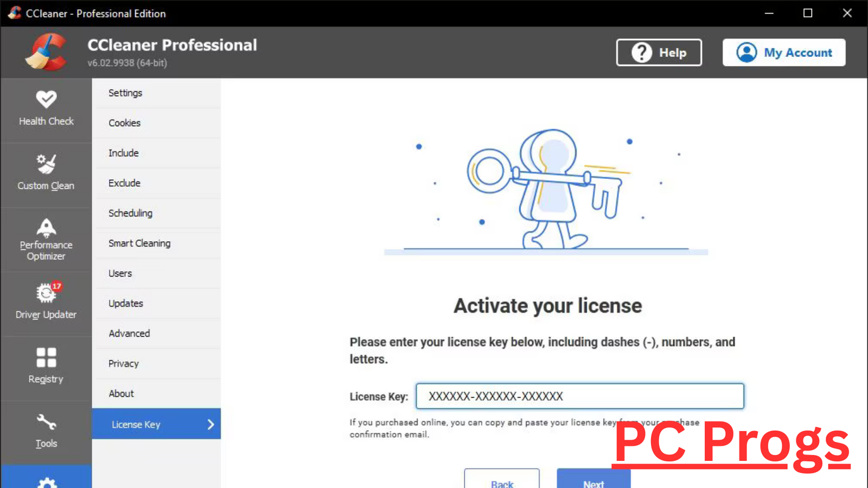Close the CCleaner window

click(847, 13)
